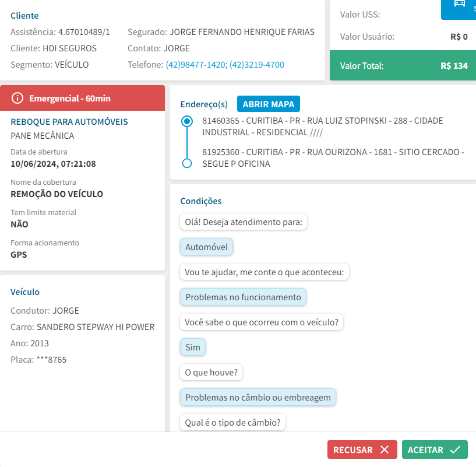The width and height of the screenshot is (476, 467).
Task: Click the Contato JORGE field
Action: coord(158,48)
